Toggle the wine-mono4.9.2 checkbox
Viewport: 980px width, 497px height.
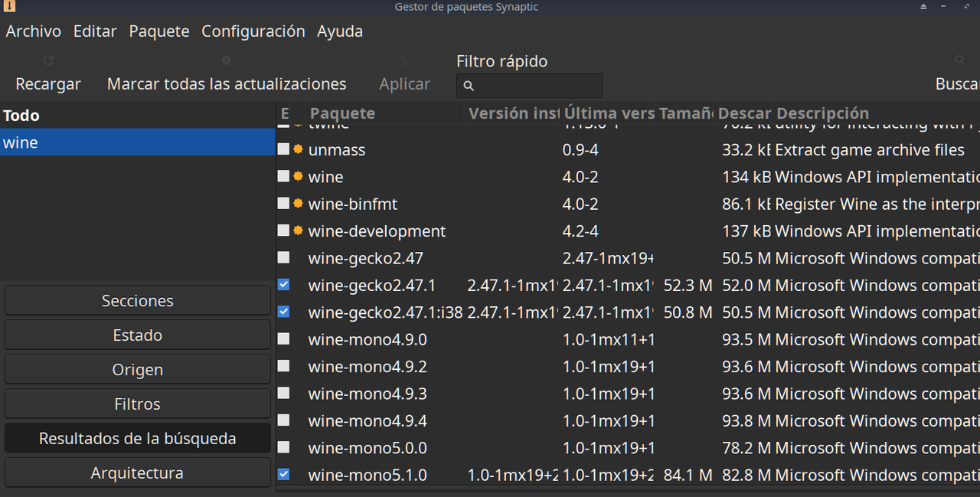[283, 366]
